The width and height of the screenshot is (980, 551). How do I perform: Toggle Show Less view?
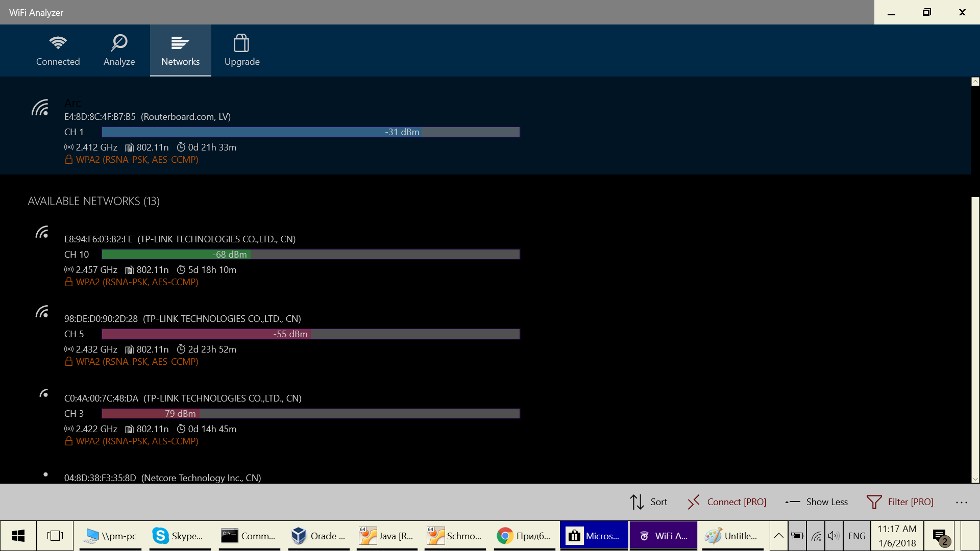coord(816,502)
